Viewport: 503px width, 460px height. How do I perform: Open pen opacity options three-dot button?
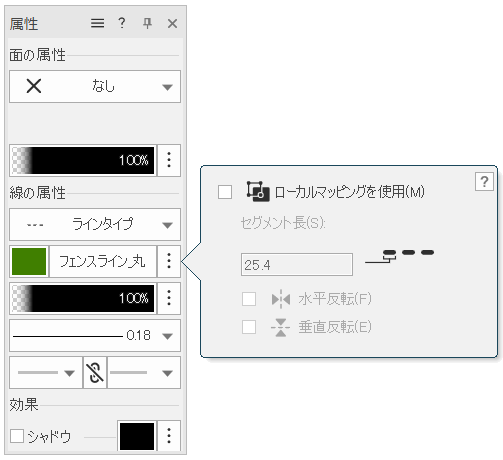tap(169, 298)
